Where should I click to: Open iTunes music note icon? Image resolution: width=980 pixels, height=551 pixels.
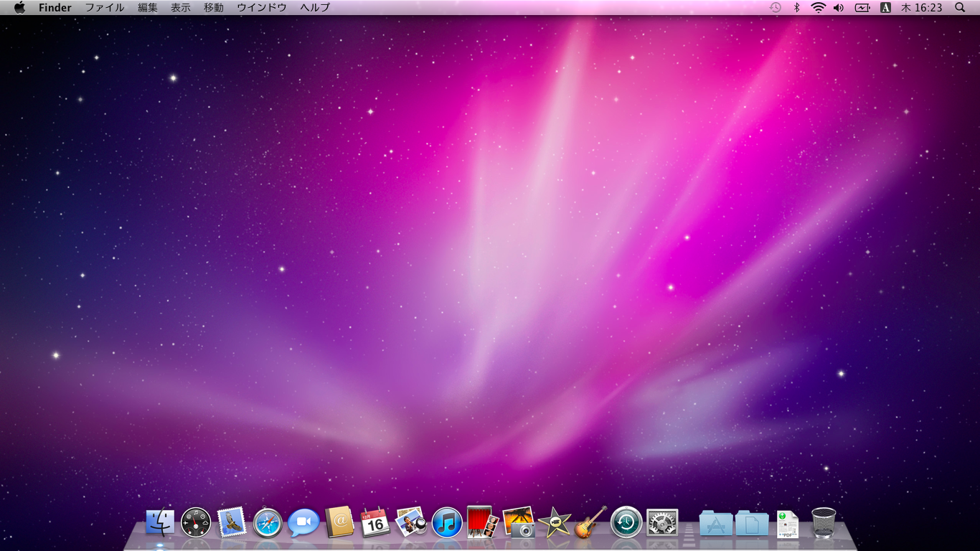coord(447,522)
